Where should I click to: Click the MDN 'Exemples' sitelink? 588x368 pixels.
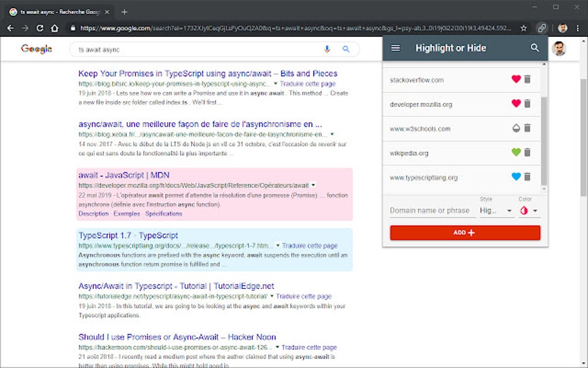coord(126,213)
